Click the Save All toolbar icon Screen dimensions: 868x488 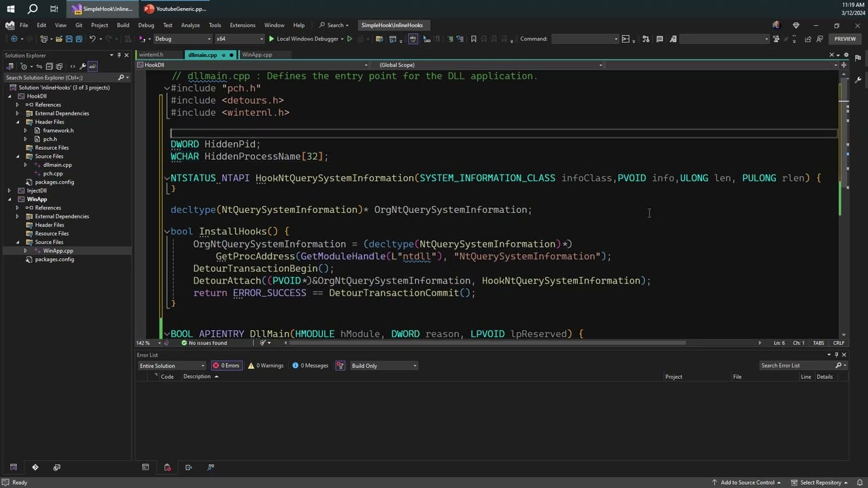pyautogui.click(x=79, y=39)
